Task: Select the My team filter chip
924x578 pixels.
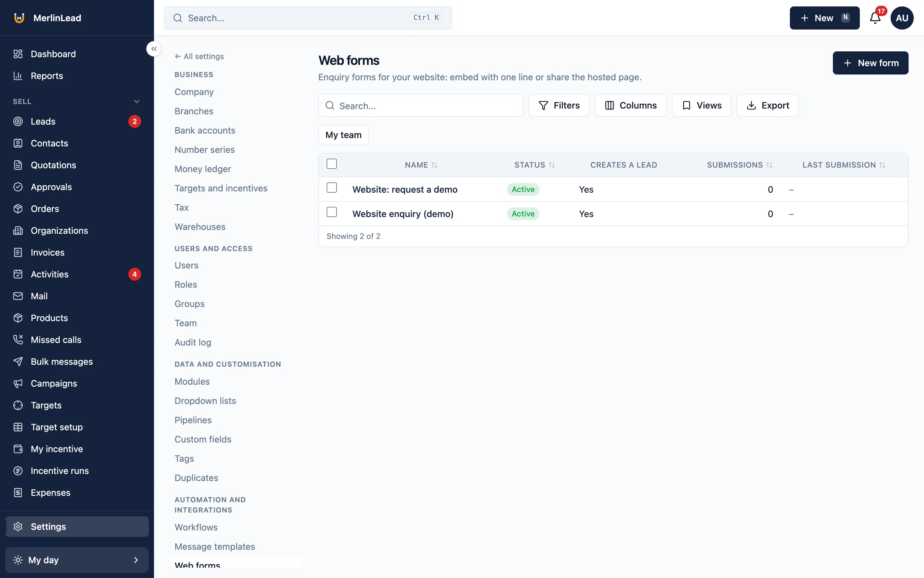Action: [343, 135]
